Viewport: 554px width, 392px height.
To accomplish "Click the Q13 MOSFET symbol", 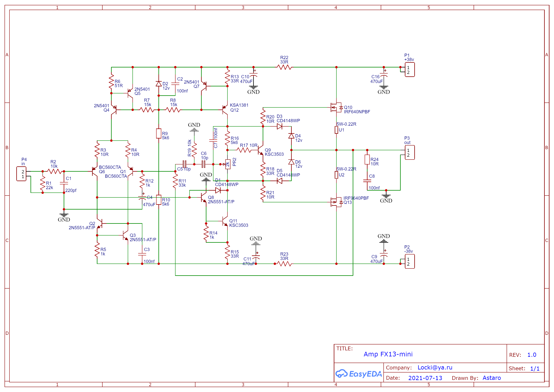I will tap(336, 202).
